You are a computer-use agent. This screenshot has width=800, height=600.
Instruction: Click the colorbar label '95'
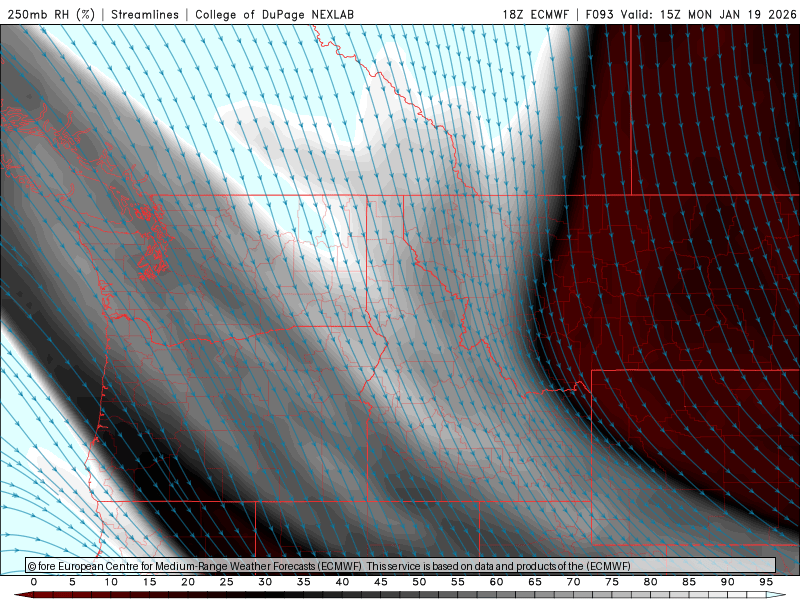(766, 582)
